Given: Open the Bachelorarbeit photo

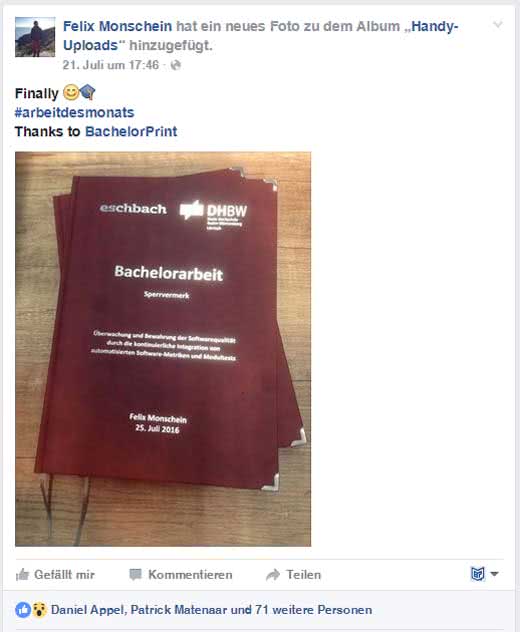Looking at the screenshot, I should (163, 349).
